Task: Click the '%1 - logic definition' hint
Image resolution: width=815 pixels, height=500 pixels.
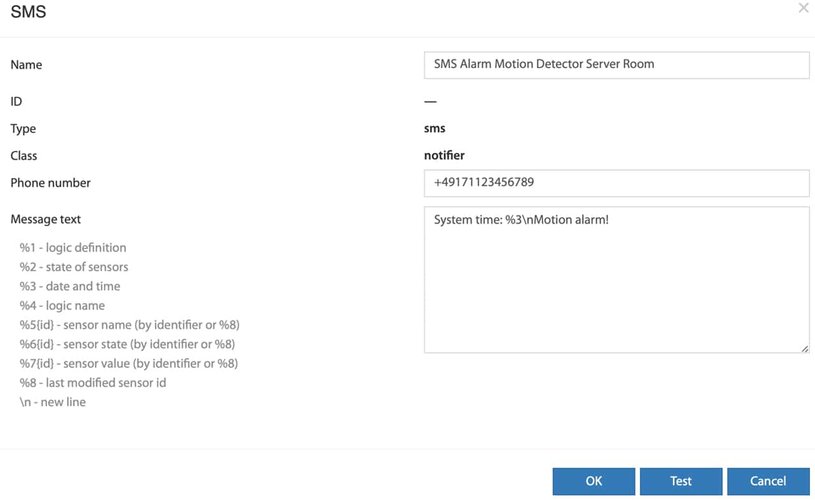Action: coord(73,247)
